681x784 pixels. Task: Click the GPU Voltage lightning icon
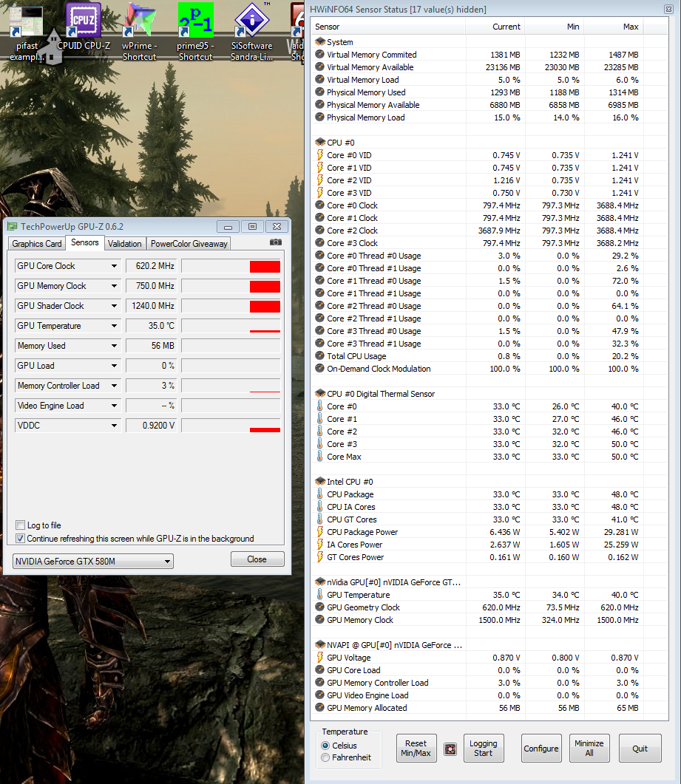(x=319, y=658)
